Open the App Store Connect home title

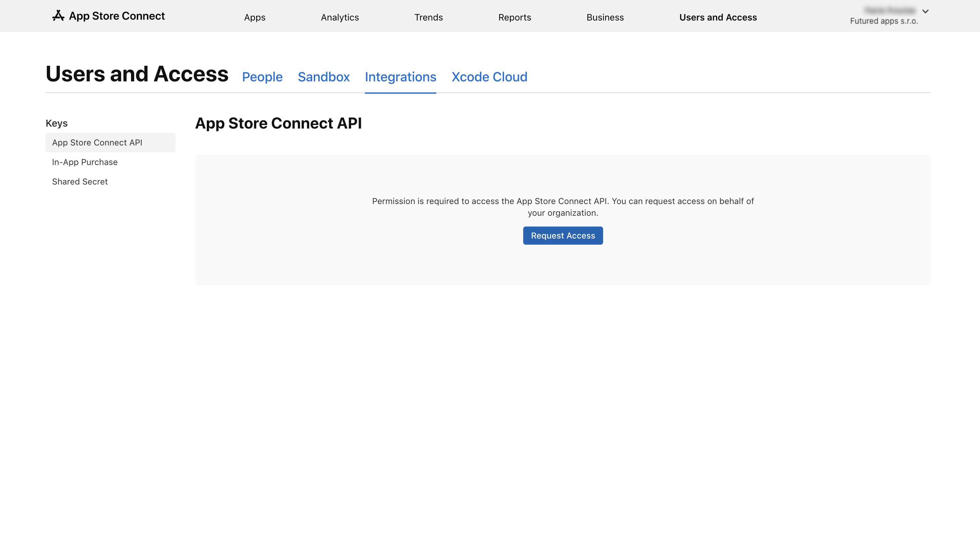(117, 16)
